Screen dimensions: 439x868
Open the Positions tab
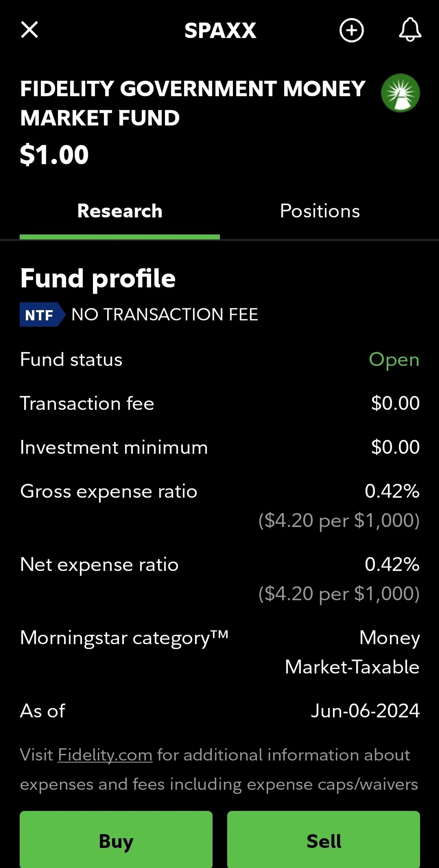tap(320, 211)
